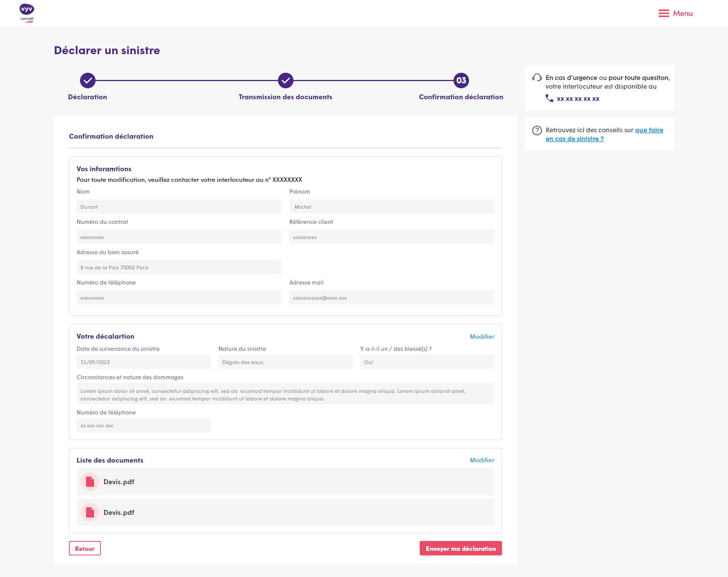
Task: Click the Adresse mail field
Action: 391,297
